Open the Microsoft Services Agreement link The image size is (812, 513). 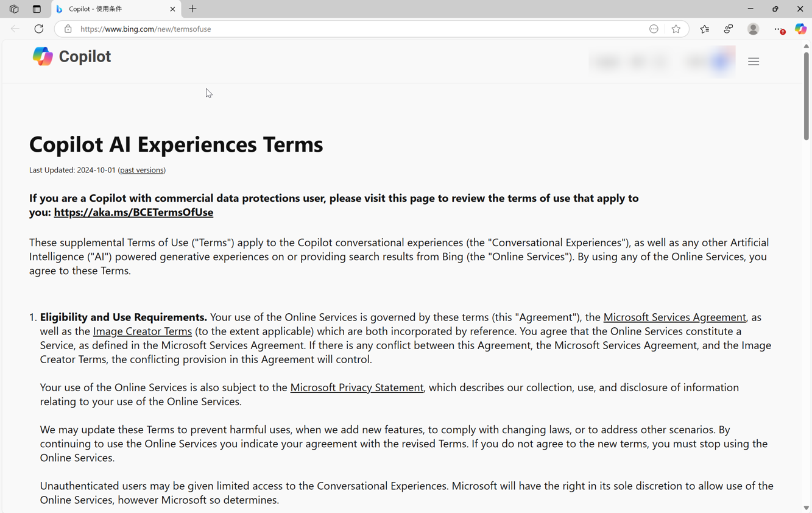pos(674,317)
